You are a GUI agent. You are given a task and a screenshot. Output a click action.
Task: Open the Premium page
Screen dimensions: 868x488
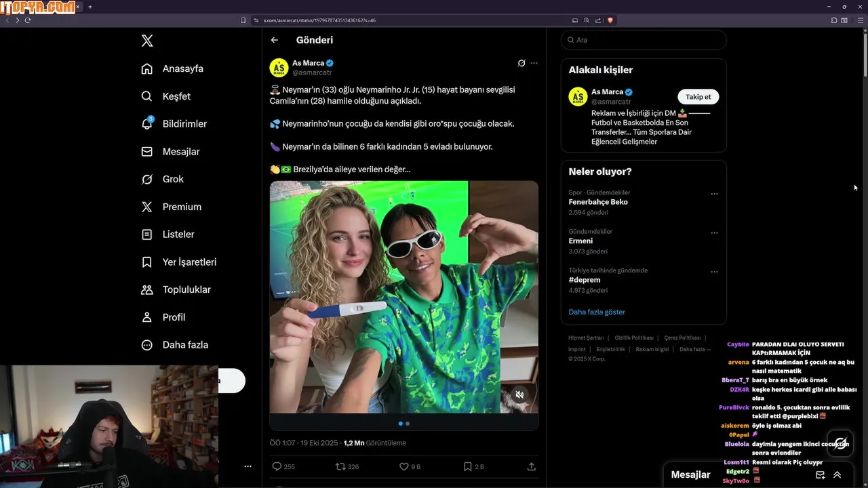click(171, 207)
